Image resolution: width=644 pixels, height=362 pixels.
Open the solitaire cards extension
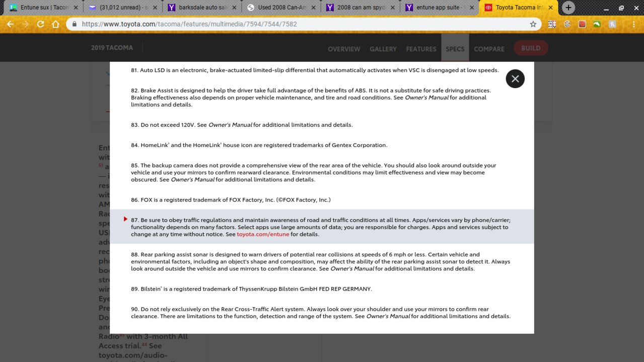[x=552, y=24]
